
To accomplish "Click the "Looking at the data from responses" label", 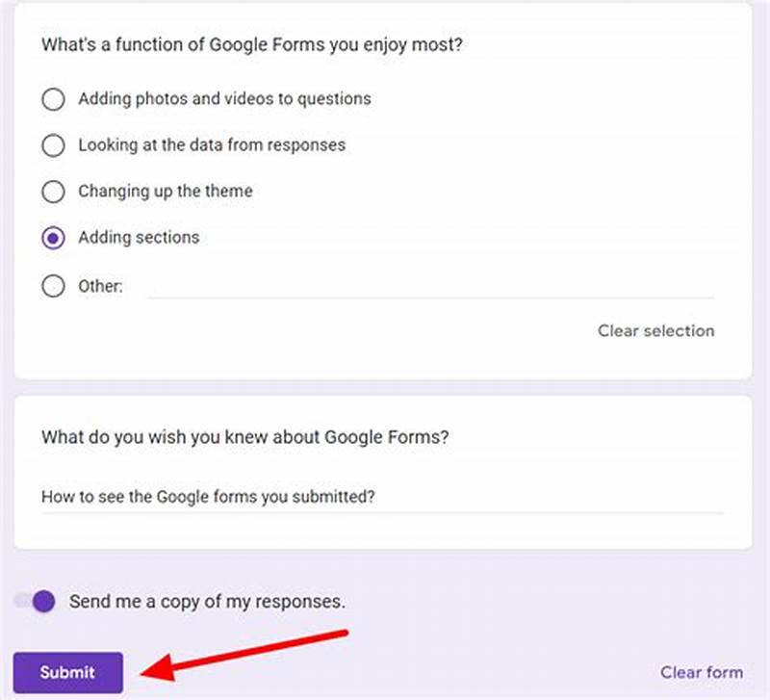I will click(x=212, y=145).
